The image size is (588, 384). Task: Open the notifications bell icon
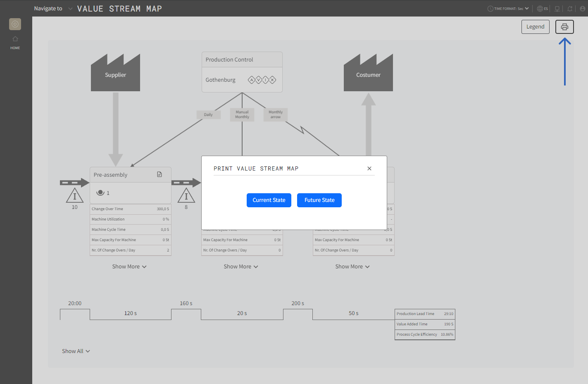(570, 9)
